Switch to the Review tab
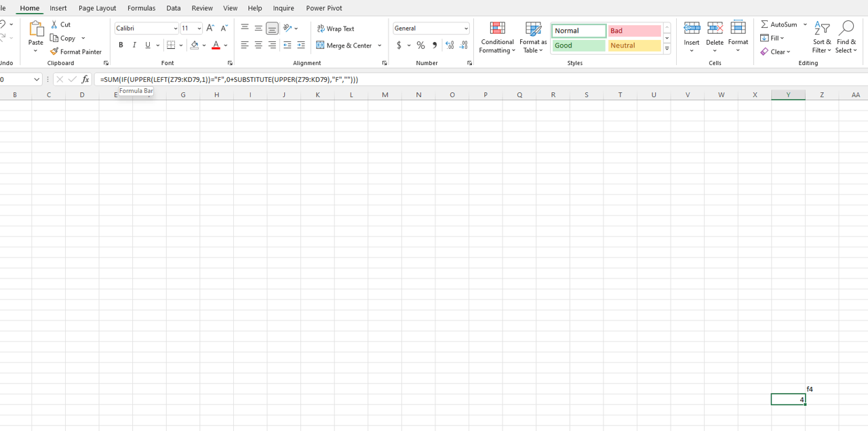The width and height of the screenshot is (868, 431). (x=202, y=8)
